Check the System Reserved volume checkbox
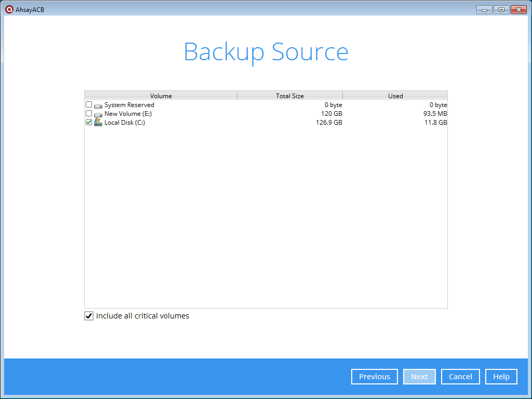 (x=89, y=104)
